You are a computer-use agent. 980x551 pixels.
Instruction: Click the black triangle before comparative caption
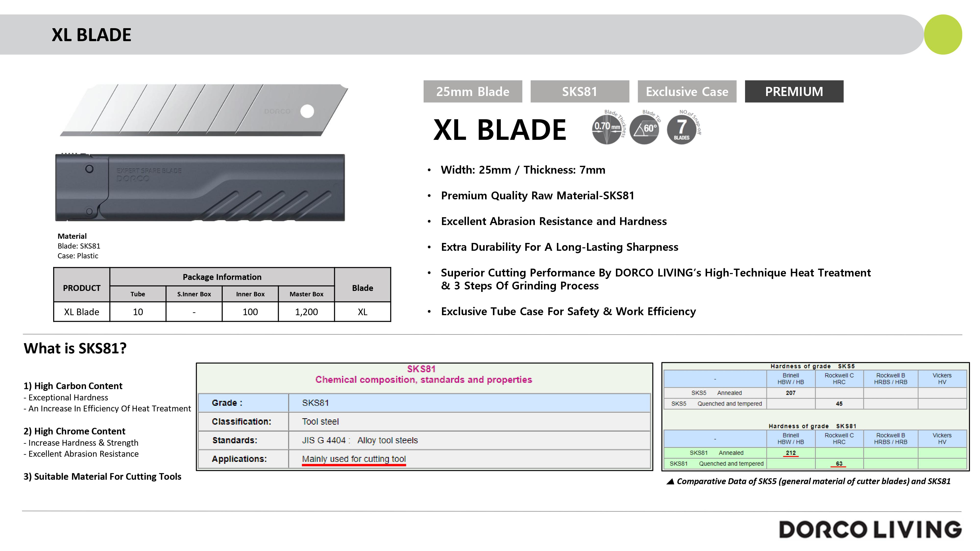coord(670,481)
